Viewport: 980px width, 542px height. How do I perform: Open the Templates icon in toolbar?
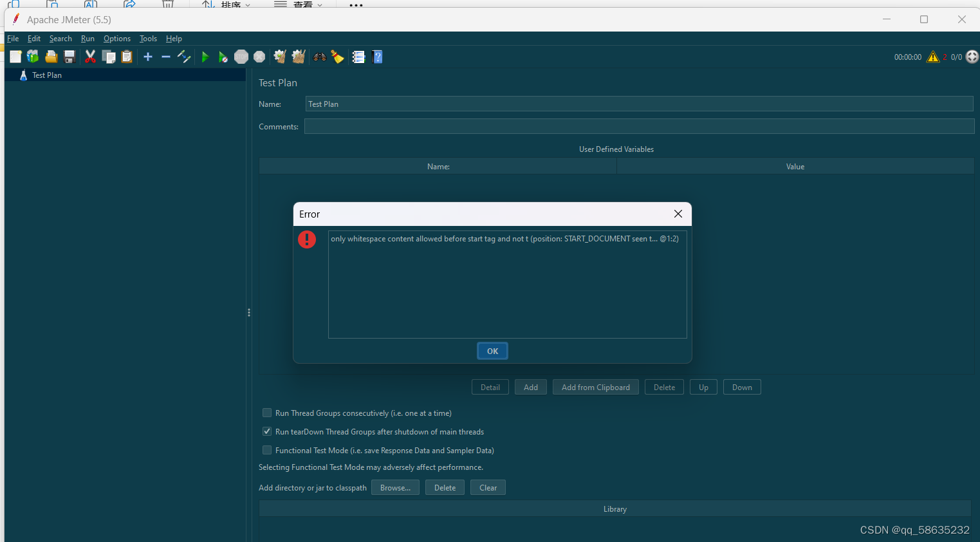[x=33, y=57]
